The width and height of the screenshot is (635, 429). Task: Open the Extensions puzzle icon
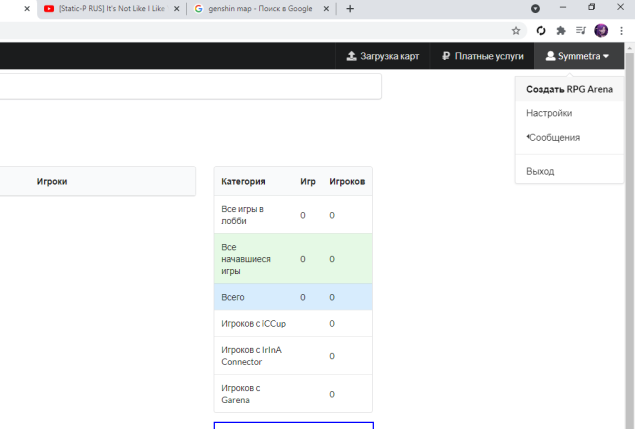click(x=561, y=31)
